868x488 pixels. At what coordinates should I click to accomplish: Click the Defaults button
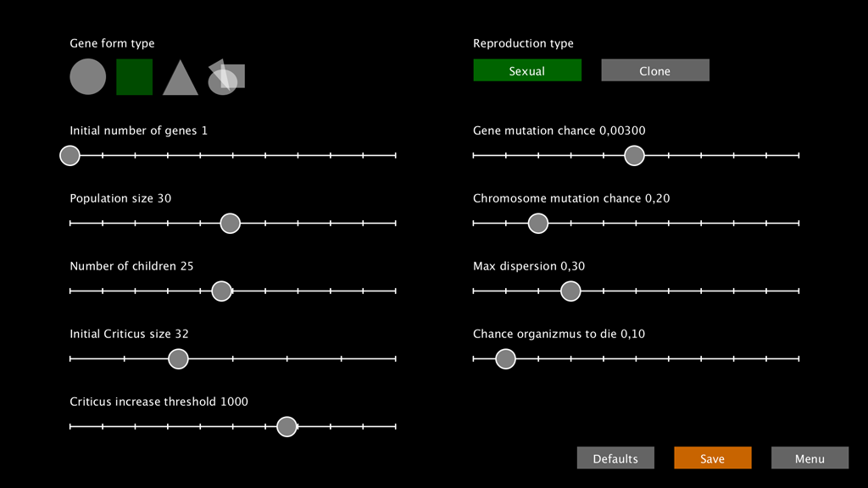(615, 458)
